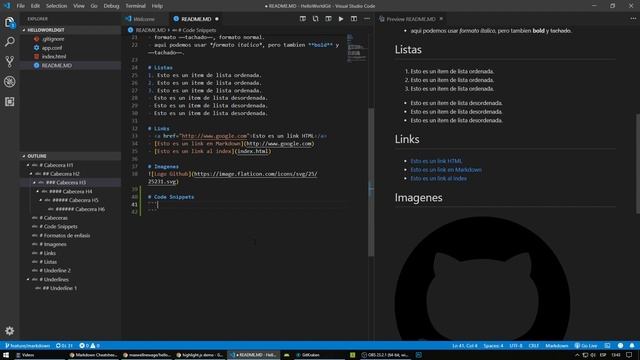Collapse the Underlines outline node
640x360 pixels.
tap(28, 279)
